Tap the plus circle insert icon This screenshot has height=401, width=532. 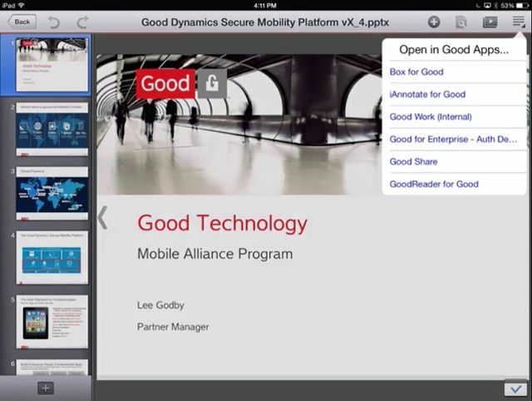coord(434,22)
